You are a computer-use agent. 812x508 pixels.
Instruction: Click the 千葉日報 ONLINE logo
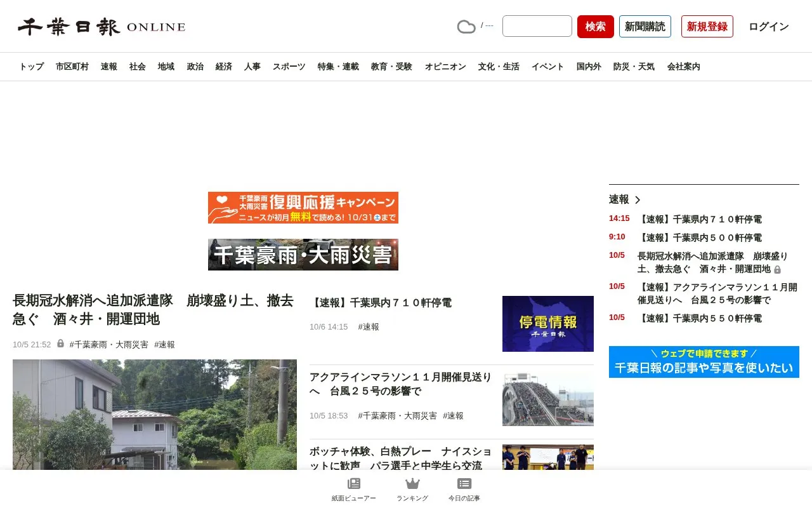[x=101, y=27]
